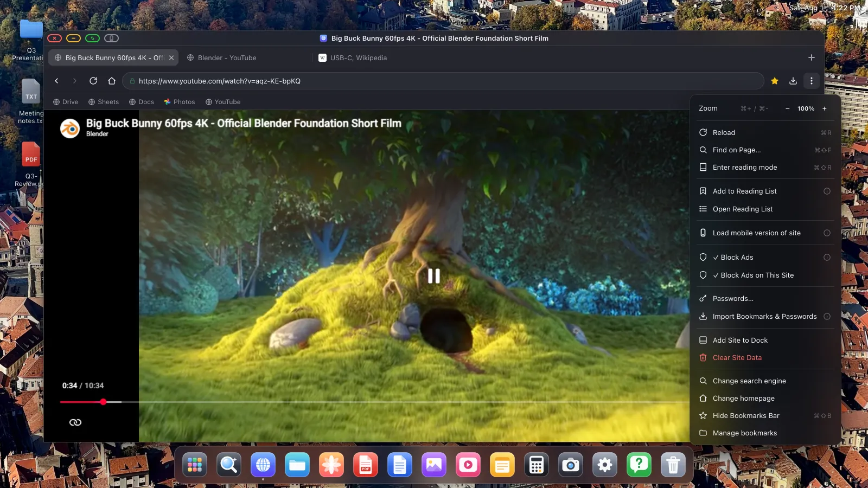The width and height of the screenshot is (868, 488).
Task: Close the three-dot browser menu
Action: pos(812,81)
